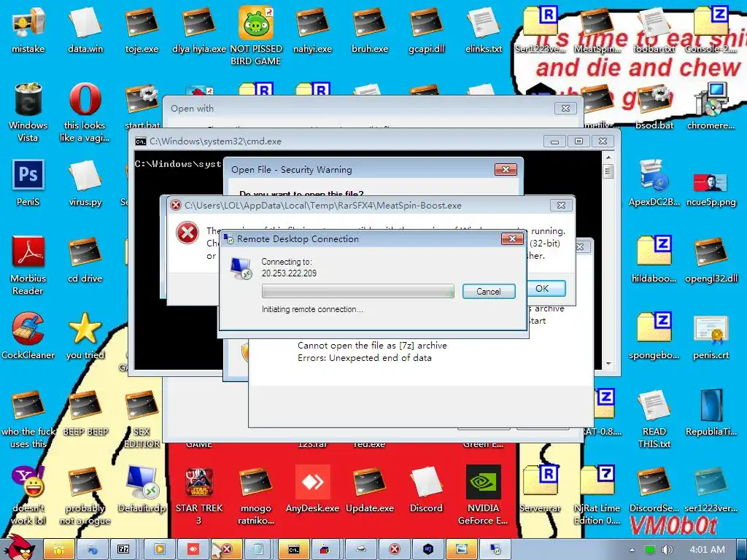Open the CockCleaner desktop icon
747x560 pixels.
click(28, 335)
